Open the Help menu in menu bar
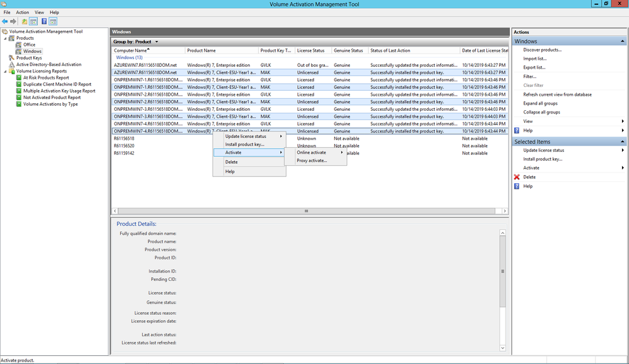 point(54,13)
